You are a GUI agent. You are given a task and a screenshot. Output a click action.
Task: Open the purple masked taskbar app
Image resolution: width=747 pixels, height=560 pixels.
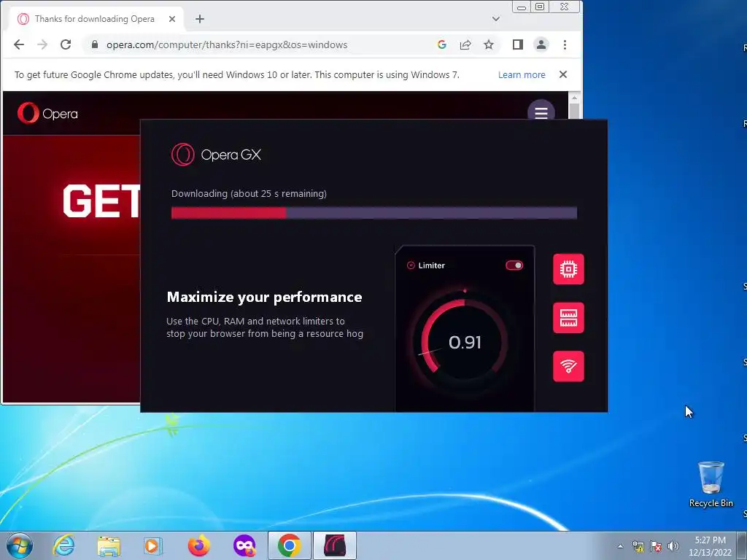pyautogui.click(x=244, y=545)
